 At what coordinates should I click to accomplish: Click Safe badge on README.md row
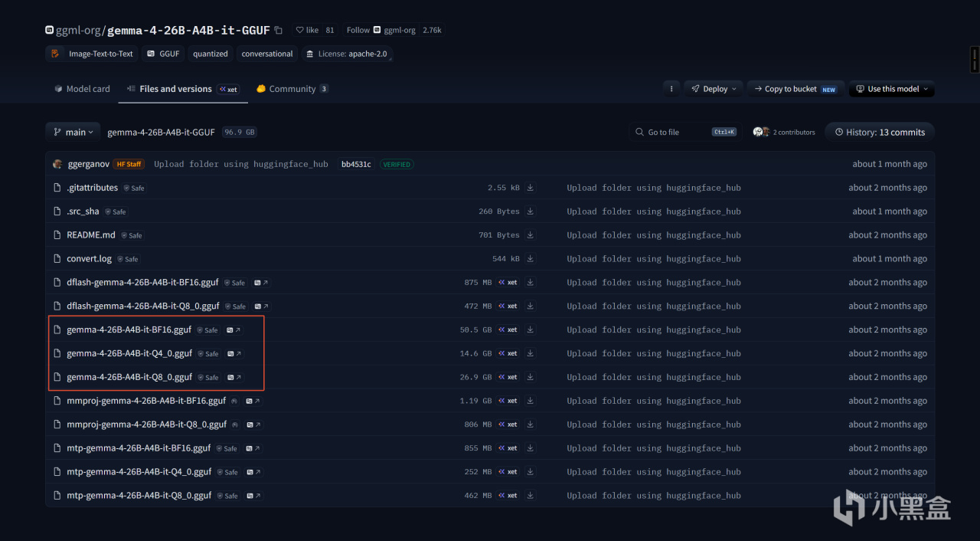tap(132, 235)
